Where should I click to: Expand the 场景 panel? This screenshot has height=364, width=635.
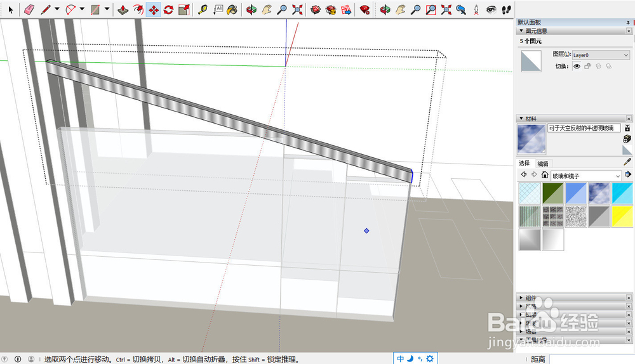pos(521,331)
